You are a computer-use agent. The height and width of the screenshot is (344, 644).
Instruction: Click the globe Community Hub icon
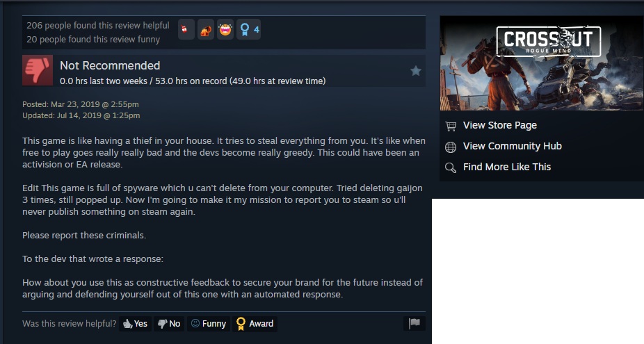point(451,147)
